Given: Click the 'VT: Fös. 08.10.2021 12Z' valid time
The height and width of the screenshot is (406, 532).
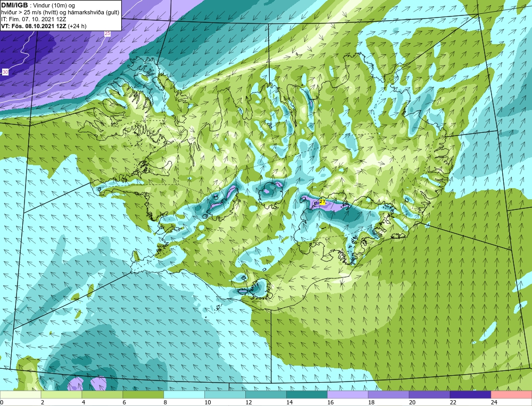Looking at the screenshot, I should 34,26.
